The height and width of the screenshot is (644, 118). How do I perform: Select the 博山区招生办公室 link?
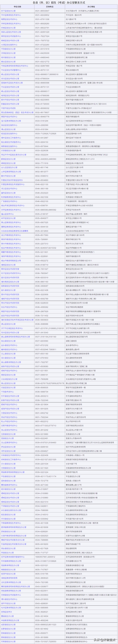[8, 129]
